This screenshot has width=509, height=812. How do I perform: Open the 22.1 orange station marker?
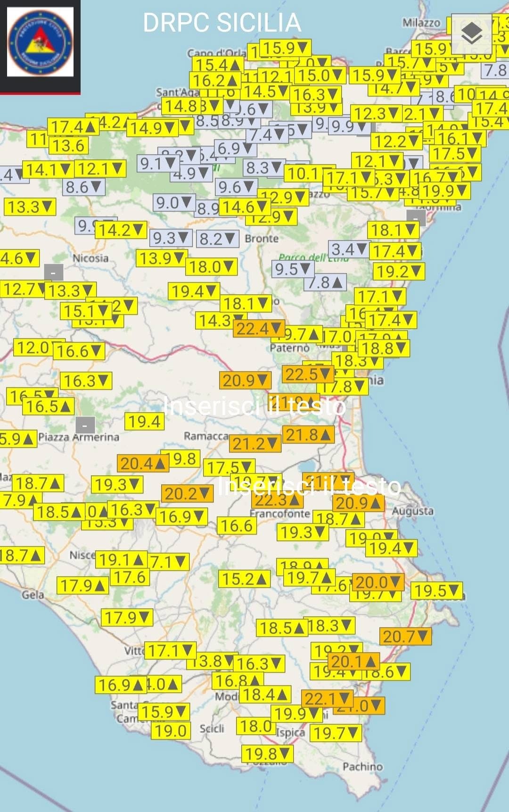pos(327,698)
